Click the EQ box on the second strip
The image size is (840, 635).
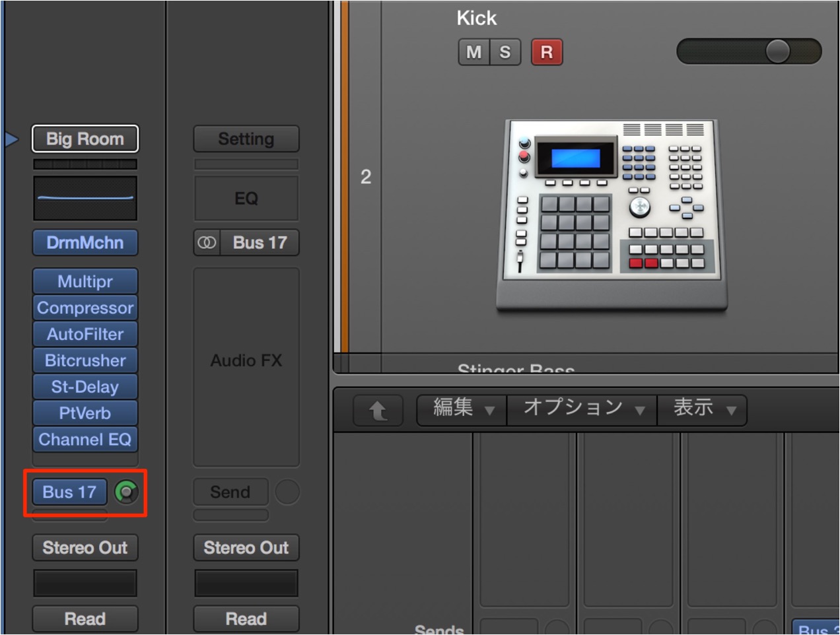point(246,198)
